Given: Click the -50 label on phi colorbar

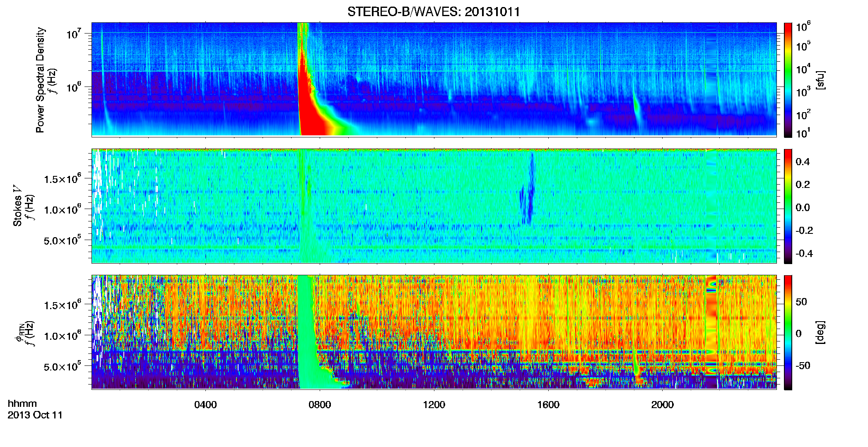Looking at the screenshot, I should point(803,365).
